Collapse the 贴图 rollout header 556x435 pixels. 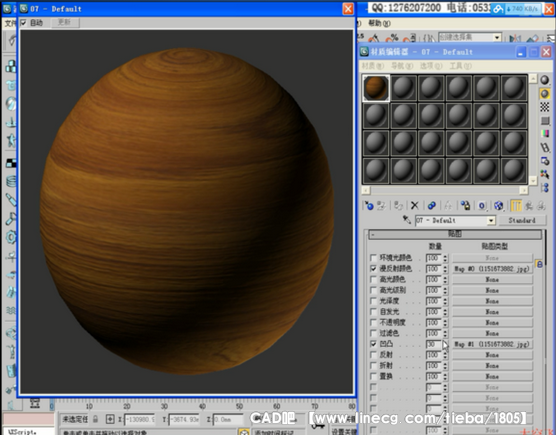[x=455, y=234]
